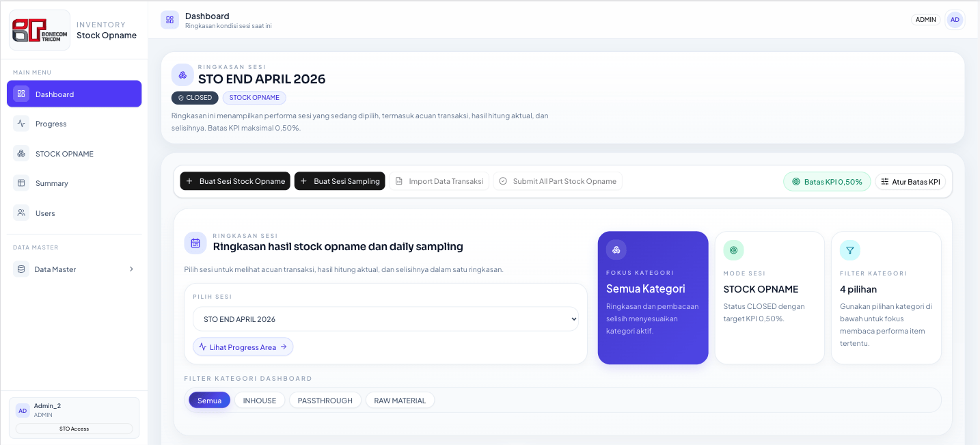Click the AD avatar in top bar

(x=955, y=20)
